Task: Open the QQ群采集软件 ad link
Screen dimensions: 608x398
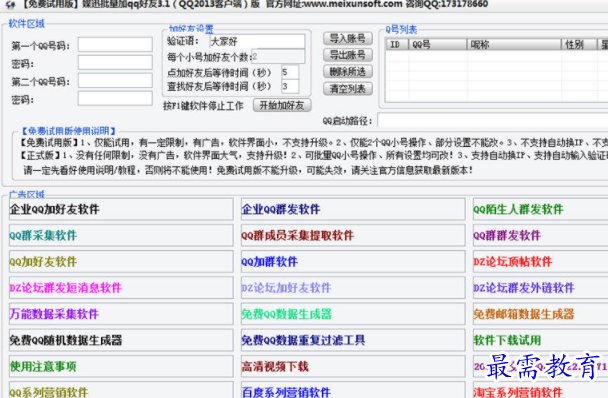Action: (x=121, y=235)
